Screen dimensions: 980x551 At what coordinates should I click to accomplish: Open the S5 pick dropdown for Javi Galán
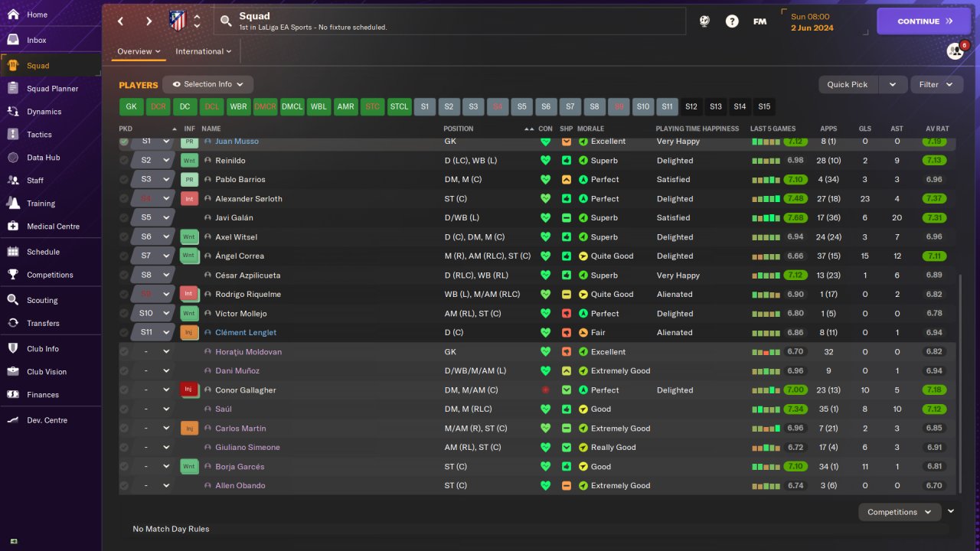[166, 218]
